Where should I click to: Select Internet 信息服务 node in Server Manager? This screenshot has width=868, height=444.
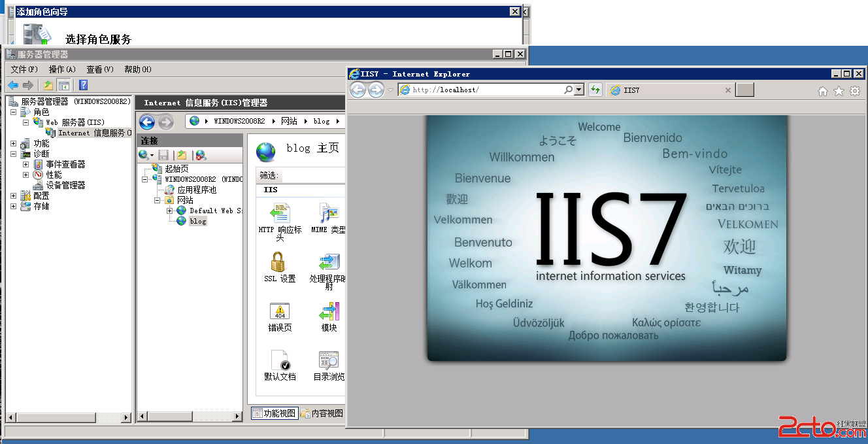(x=94, y=133)
